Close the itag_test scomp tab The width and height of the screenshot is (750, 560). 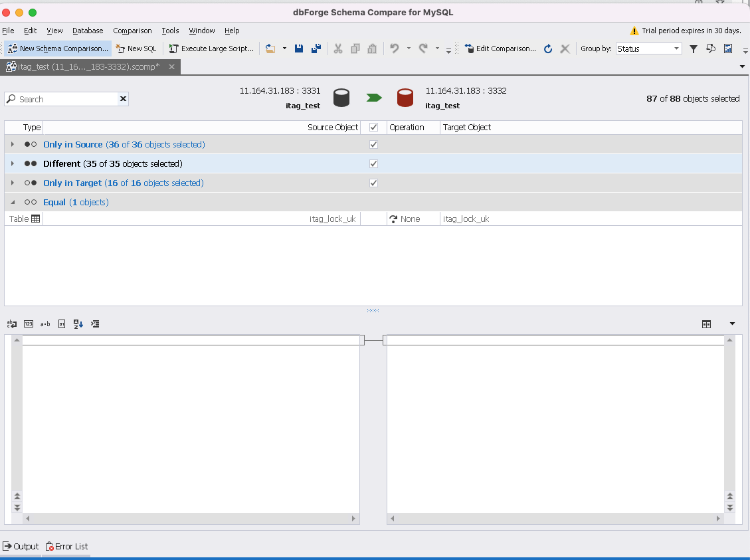tap(171, 67)
